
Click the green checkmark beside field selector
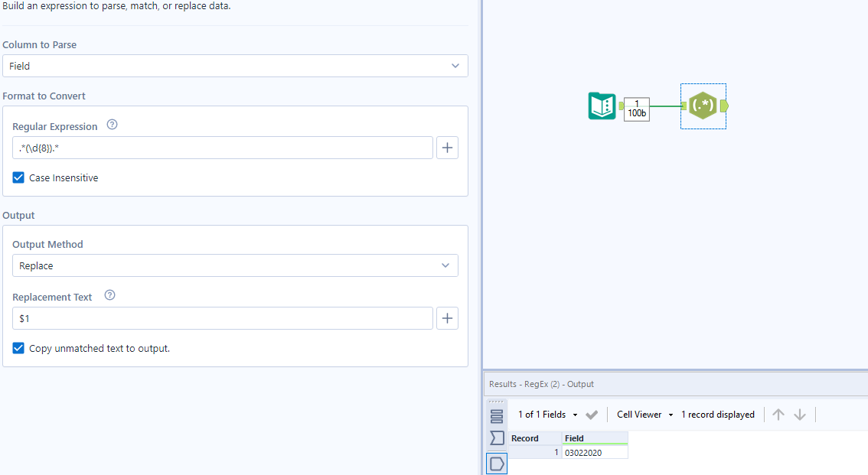[592, 414]
